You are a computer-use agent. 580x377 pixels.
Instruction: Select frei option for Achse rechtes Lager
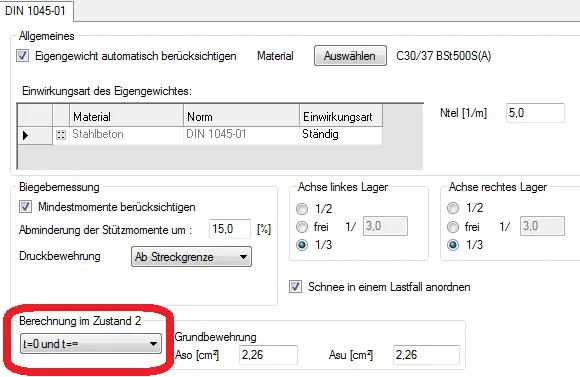(453, 226)
